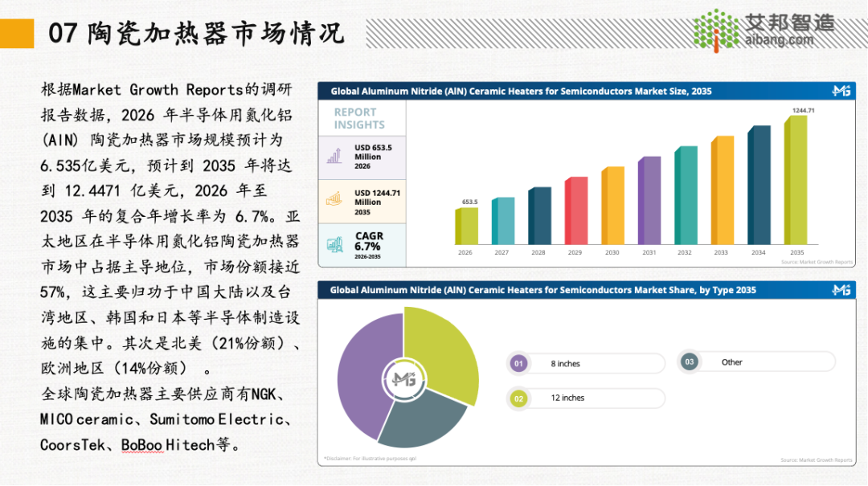The height and width of the screenshot is (486, 868).
Task: Click the USD 653.5 Million 2026 text
Action: point(373,157)
